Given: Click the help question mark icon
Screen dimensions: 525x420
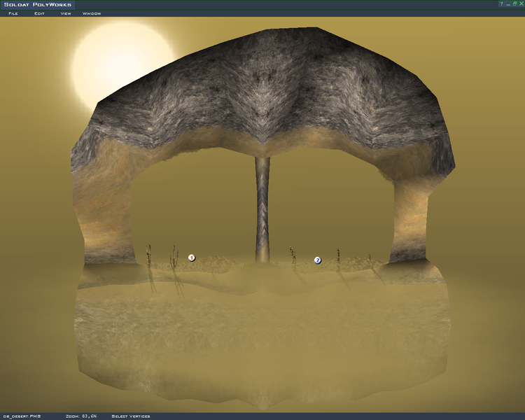Looking at the screenshot, I should click(x=501, y=4).
